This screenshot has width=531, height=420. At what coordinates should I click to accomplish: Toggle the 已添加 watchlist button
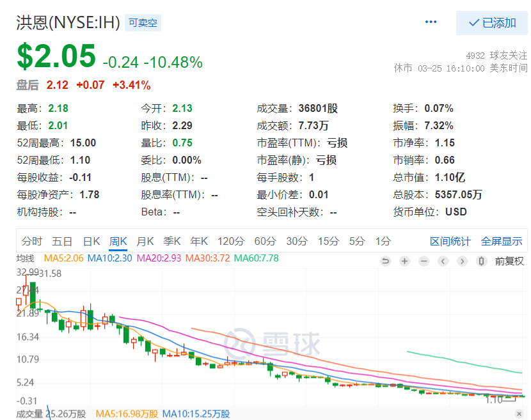(492, 23)
